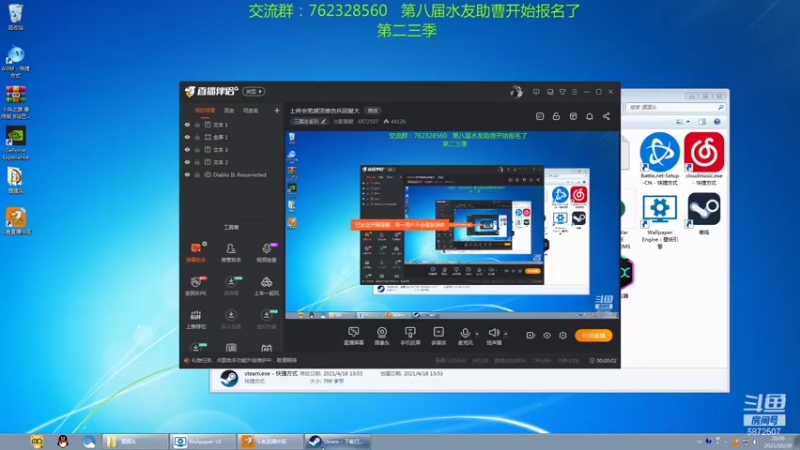Switch to the Steam taskbar button
The height and width of the screenshot is (450, 800).
point(338,442)
